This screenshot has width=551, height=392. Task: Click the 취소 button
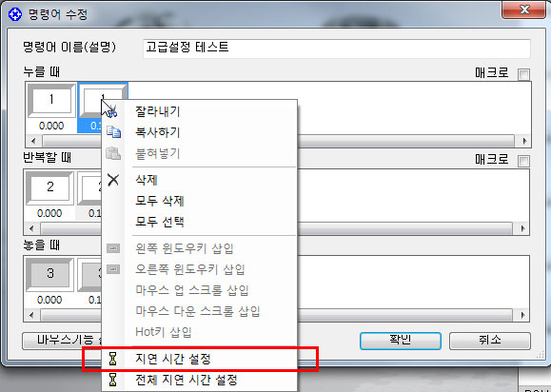(489, 341)
